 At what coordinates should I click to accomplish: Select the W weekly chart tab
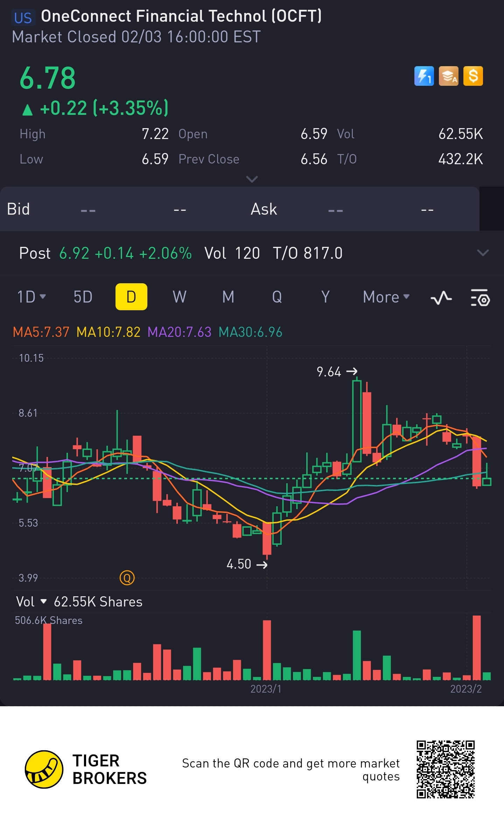(179, 297)
